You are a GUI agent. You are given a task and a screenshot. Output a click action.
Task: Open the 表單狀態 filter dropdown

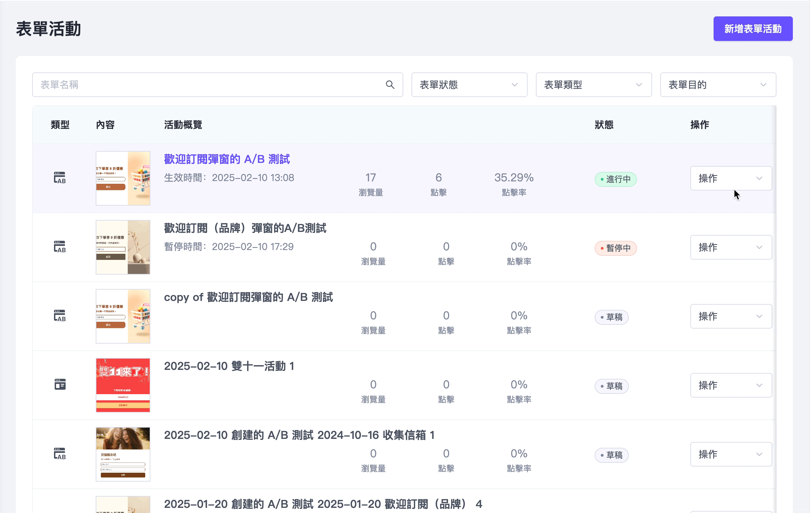pyautogui.click(x=469, y=85)
